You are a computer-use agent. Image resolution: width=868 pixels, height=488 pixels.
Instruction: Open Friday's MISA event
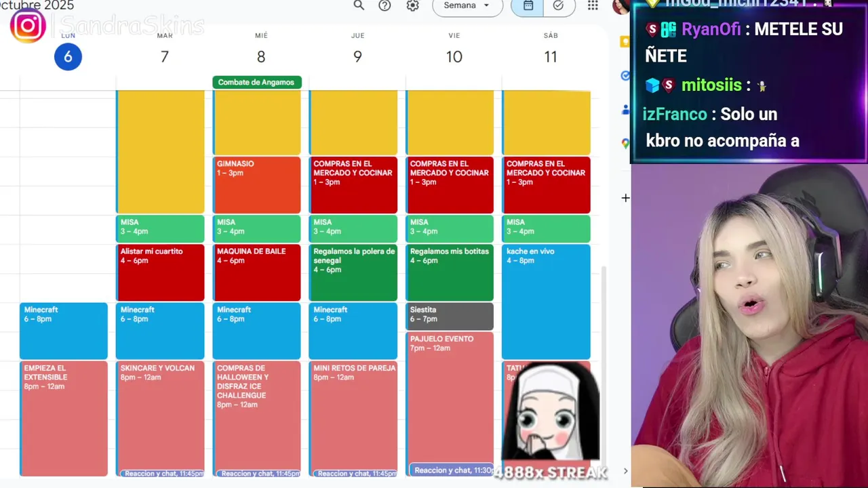450,229
